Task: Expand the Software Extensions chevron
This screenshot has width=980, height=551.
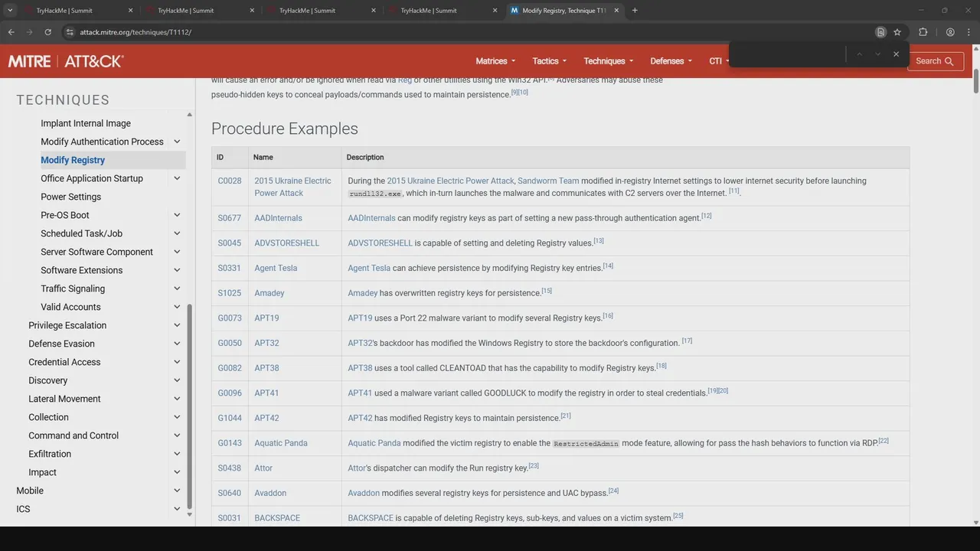Action: (x=177, y=270)
